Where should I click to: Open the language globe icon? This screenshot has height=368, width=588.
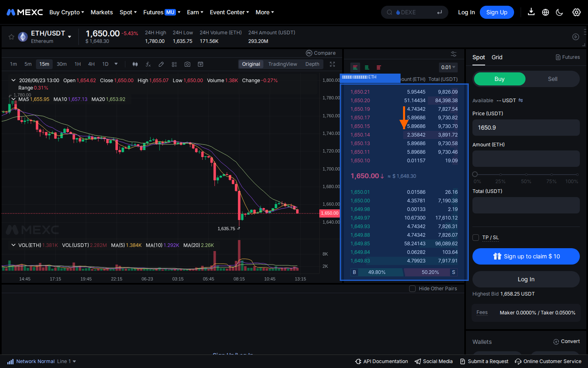546,12
